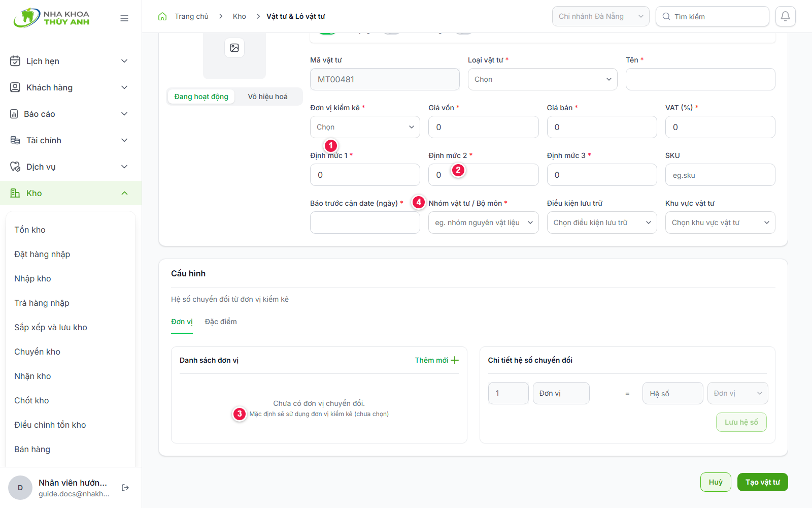Switch to the Đặc điểm tab
This screenshot has height=508, width=812.
tap(221, 322)
